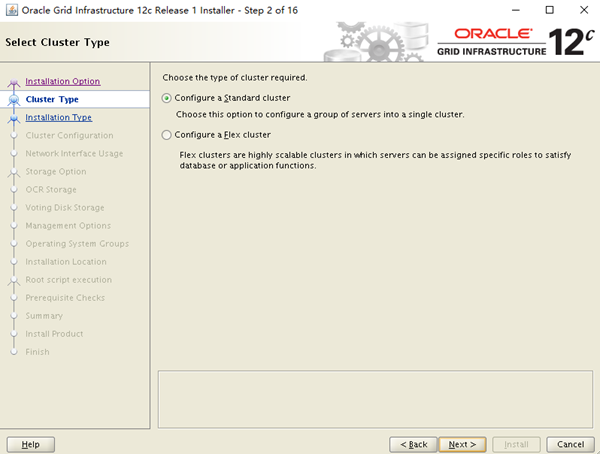The image size is (600, 454).
Task: Click the Finish step marker circle
Action: point(14,351)
